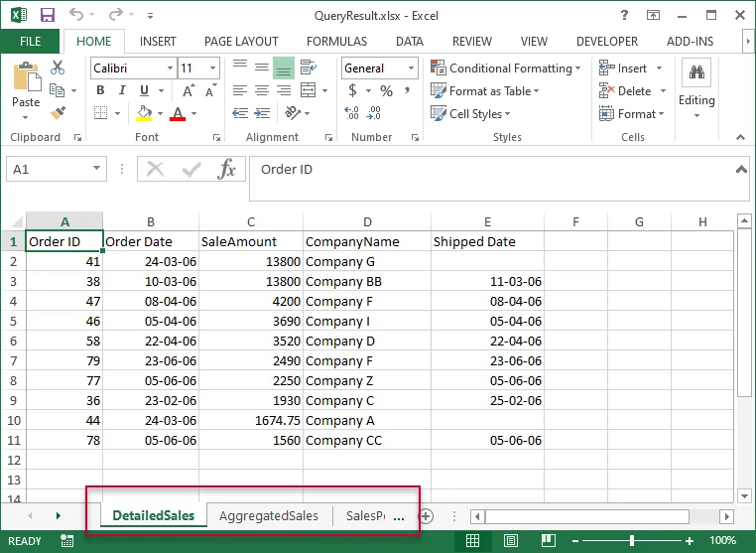The height and width of the screenshot is (553, 756).
Task: Toggle italic formatting
Action: (122, 90)
